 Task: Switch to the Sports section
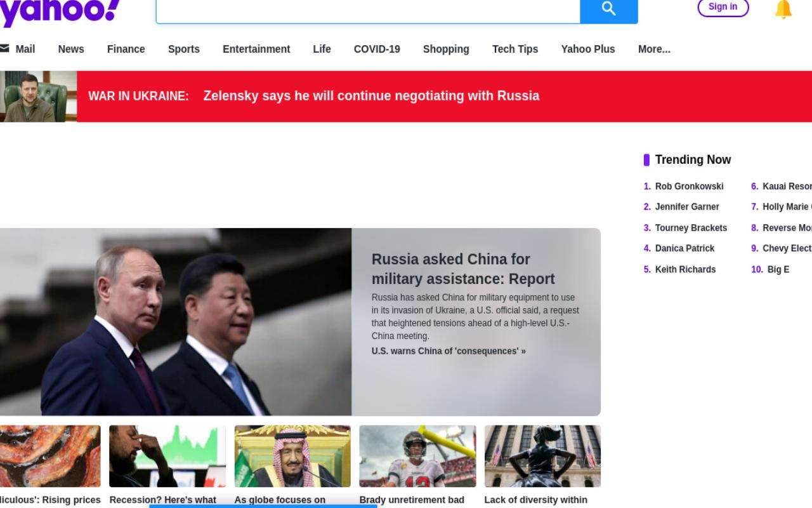[184, 49]
